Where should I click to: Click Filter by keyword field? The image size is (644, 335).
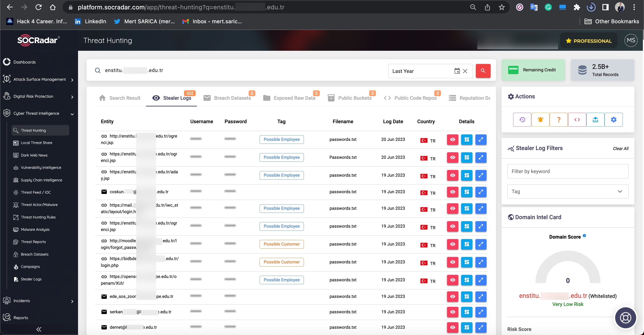(568, 171)
